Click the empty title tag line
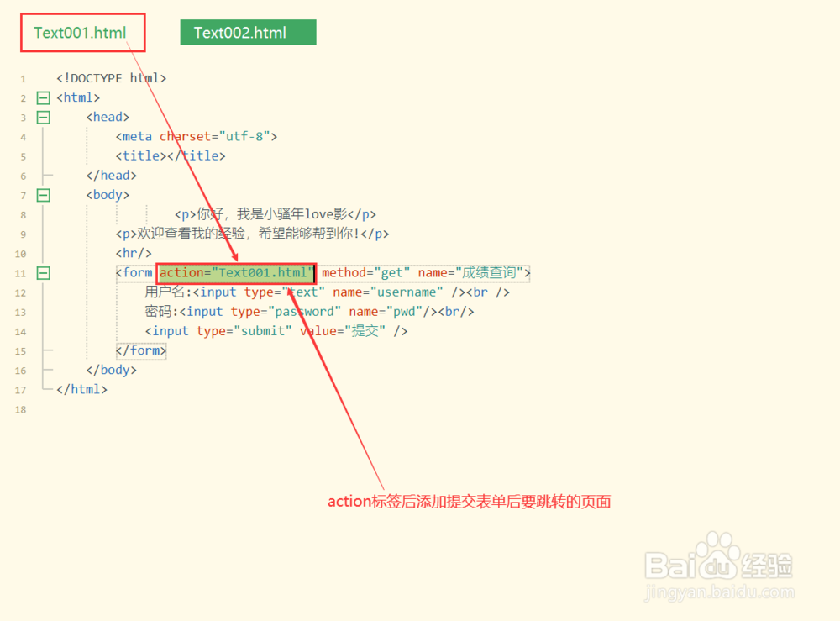The width and height of the screenshot is (840, 621). click(x=171, y=156)
